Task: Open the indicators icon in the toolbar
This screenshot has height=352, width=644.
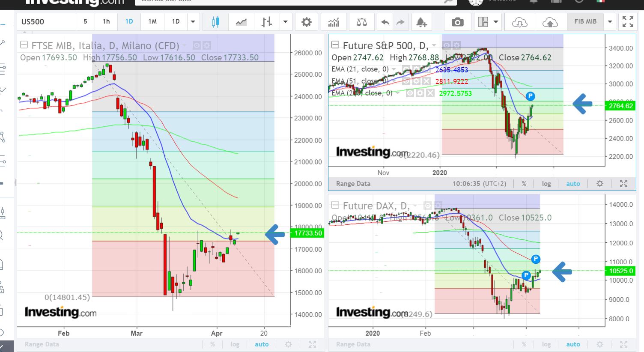Action: click(x=334, y=22)
